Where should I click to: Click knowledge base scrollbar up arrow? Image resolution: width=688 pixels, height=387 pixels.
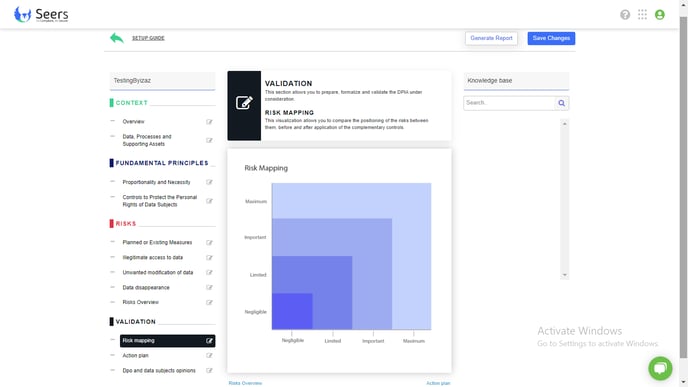tap(565, 124)
